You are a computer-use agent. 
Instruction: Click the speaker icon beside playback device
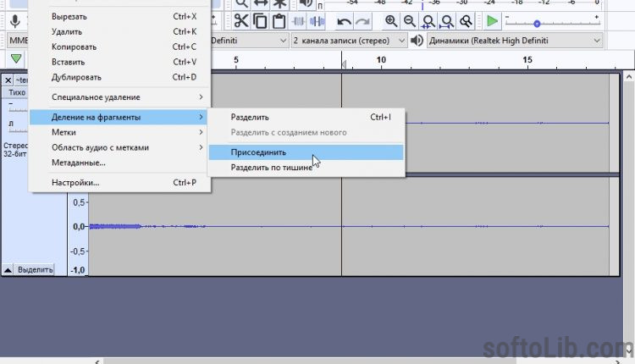point(417,41)
